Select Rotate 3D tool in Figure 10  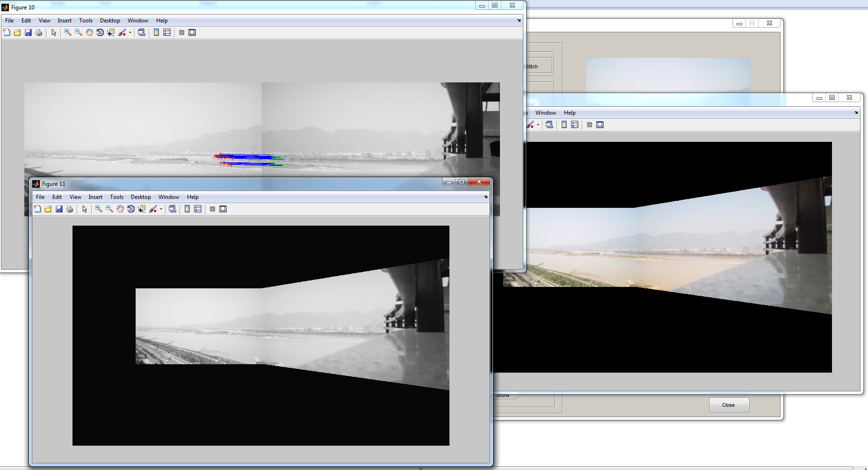coord(100,32)
